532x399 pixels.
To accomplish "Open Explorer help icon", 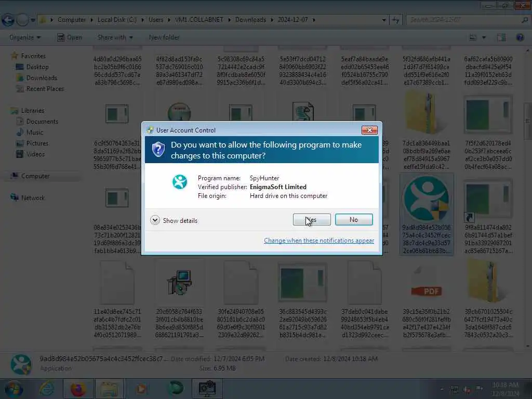I will tap(520, 37).
